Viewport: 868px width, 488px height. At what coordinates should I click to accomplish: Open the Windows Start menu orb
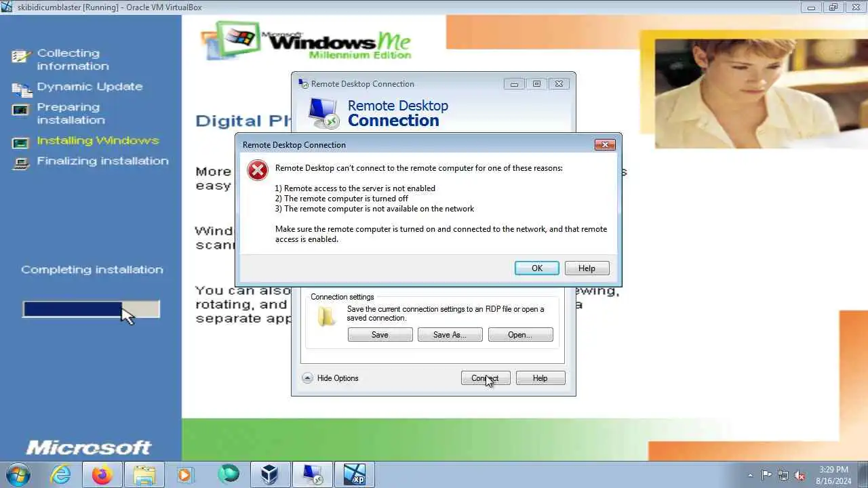coord(18,474)
